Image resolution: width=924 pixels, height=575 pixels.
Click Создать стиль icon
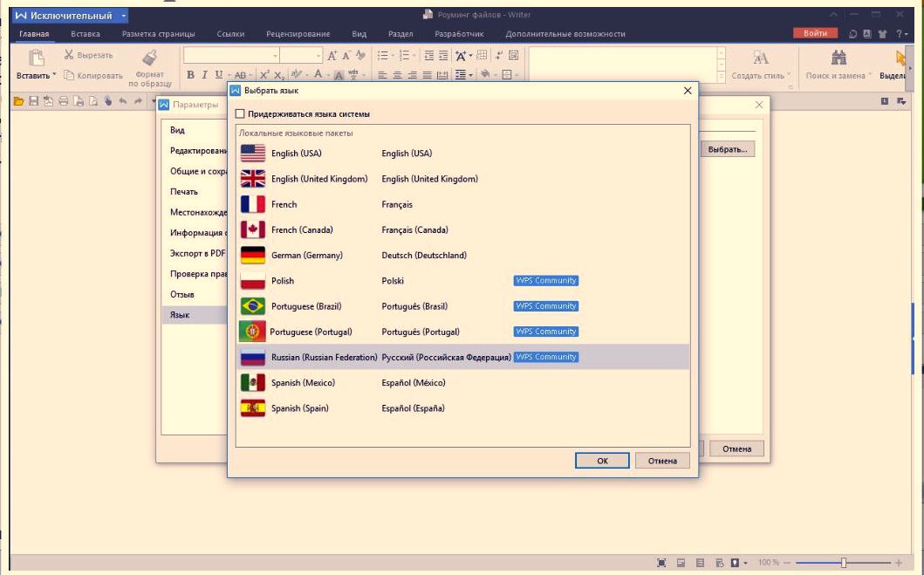tap(760, 58)
